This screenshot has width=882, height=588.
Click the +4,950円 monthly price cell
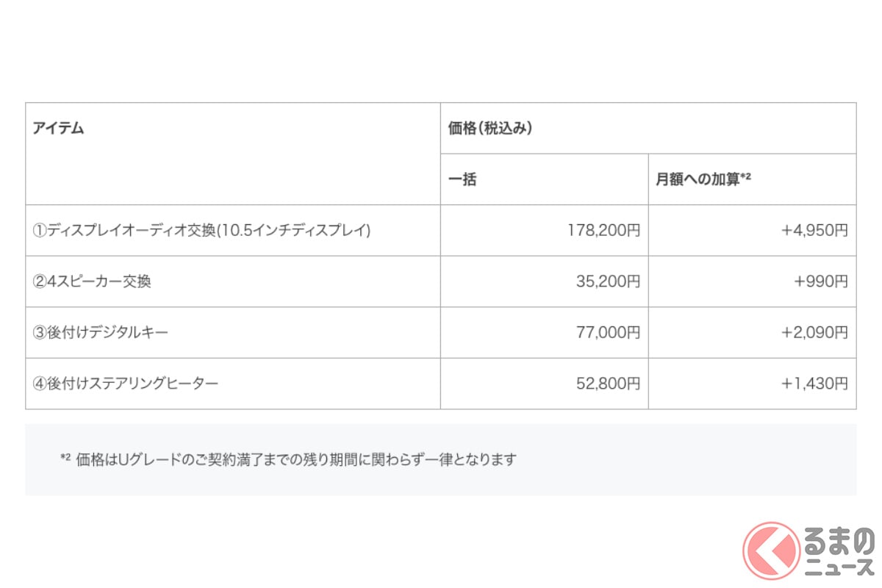[x=814, y=231]
